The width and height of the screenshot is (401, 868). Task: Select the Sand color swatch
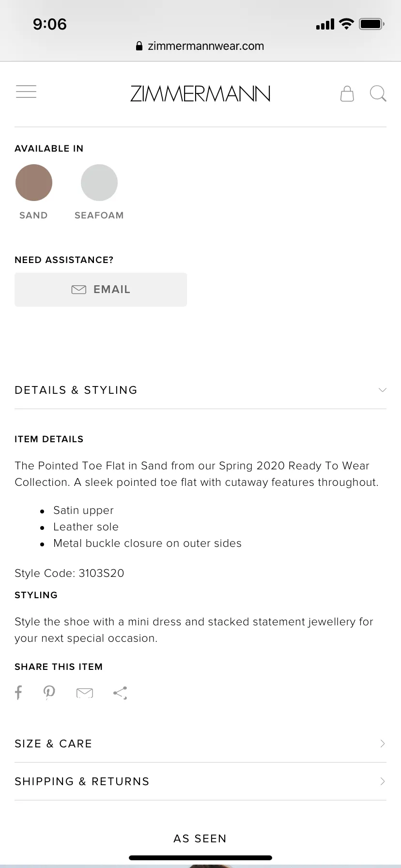coord(34,183)
